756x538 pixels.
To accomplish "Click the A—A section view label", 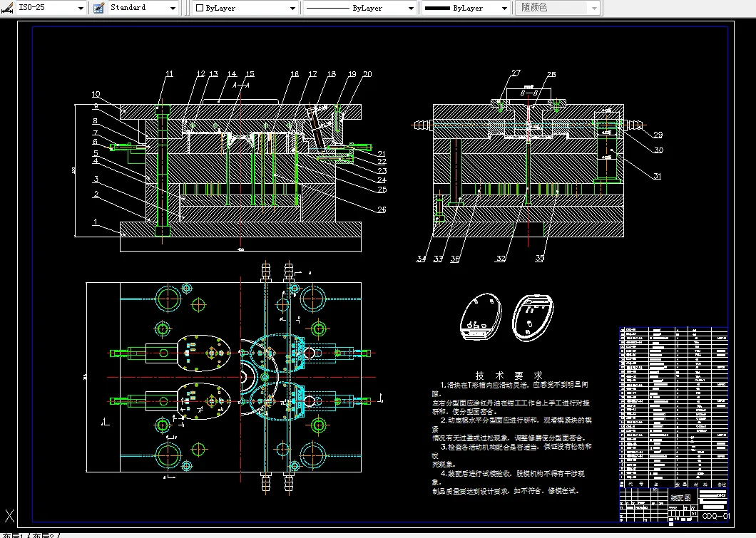I will pyautogui.click(x=241, y=86).
